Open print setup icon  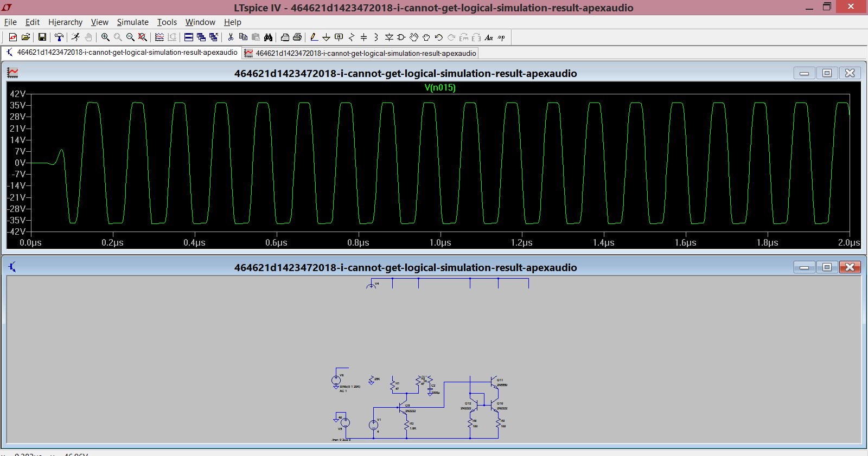285,37
